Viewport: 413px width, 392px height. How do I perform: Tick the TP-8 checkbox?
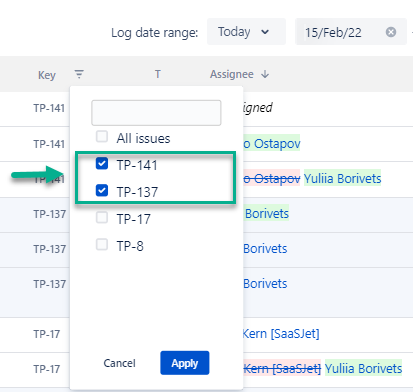102,244
